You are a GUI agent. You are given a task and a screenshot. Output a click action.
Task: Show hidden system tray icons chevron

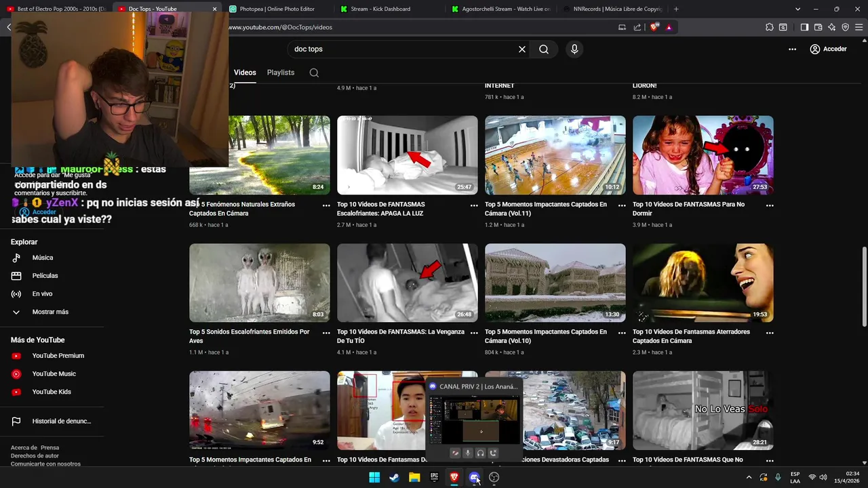pos(749,477)
